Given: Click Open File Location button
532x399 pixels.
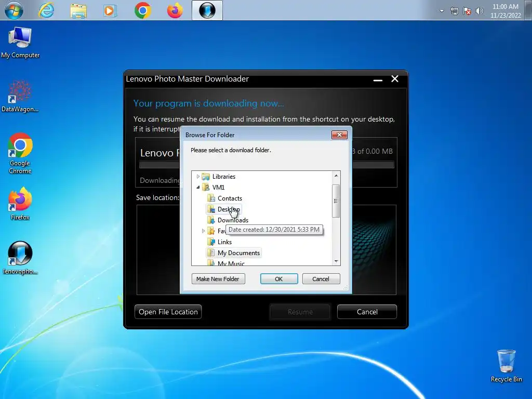Looking at the screenshot, I should 168,312.
